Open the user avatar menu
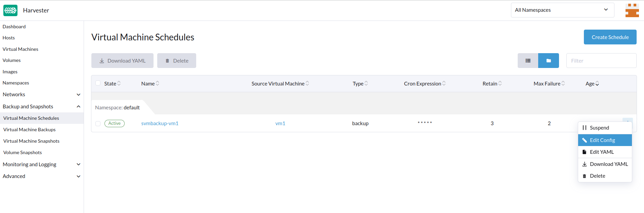 coord(632,10)
